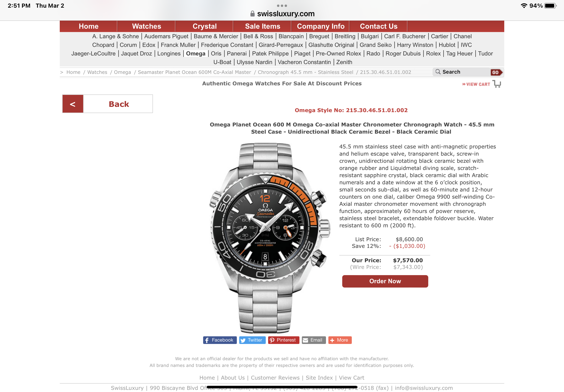Open the More sharing options

340,340
